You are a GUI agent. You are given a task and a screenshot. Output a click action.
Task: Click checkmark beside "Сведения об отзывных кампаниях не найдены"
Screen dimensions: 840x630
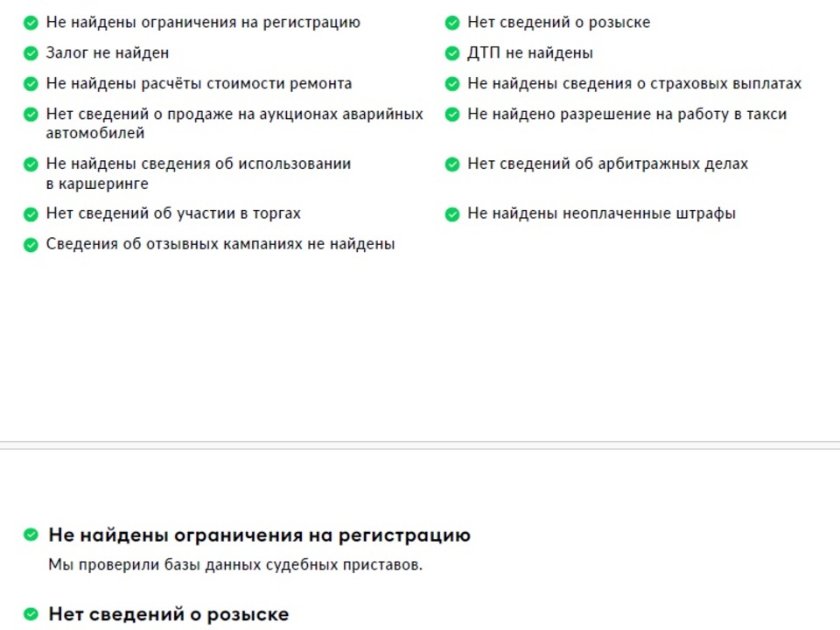pos(31,245)
